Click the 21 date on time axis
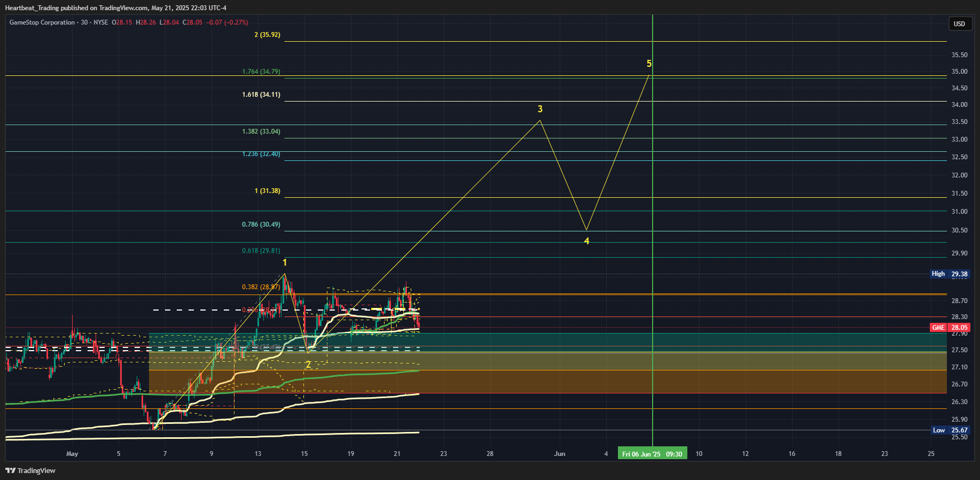The image size is (980, 480). pos(397,454)
